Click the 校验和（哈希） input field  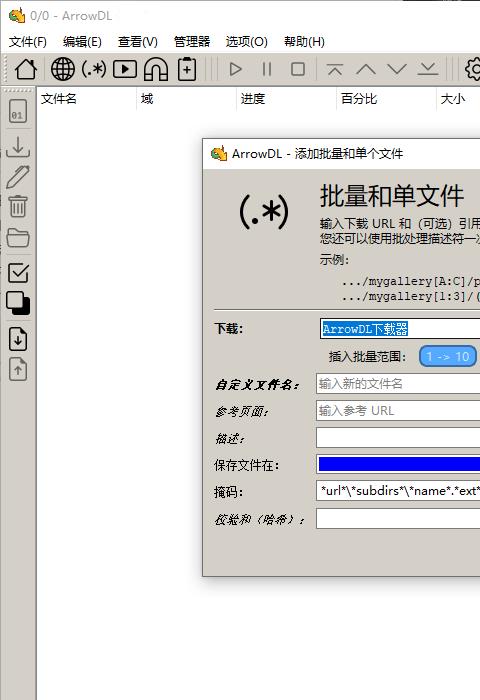398,518
